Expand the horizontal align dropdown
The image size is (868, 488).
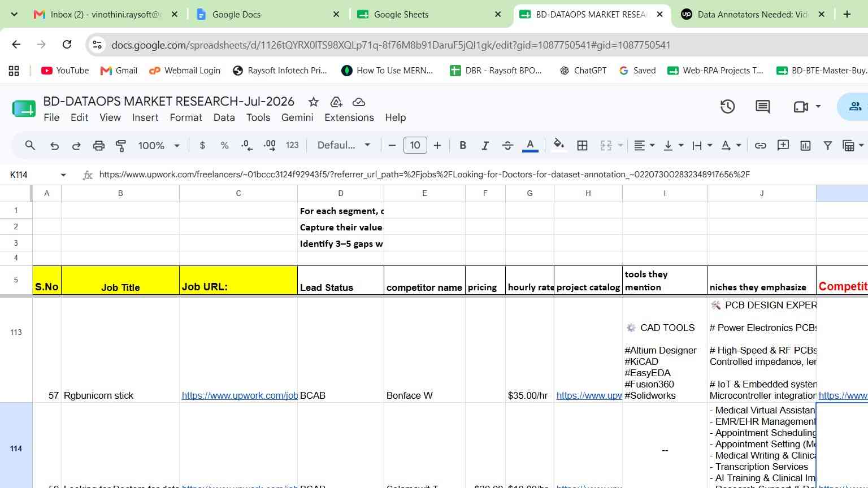(644, 146)
